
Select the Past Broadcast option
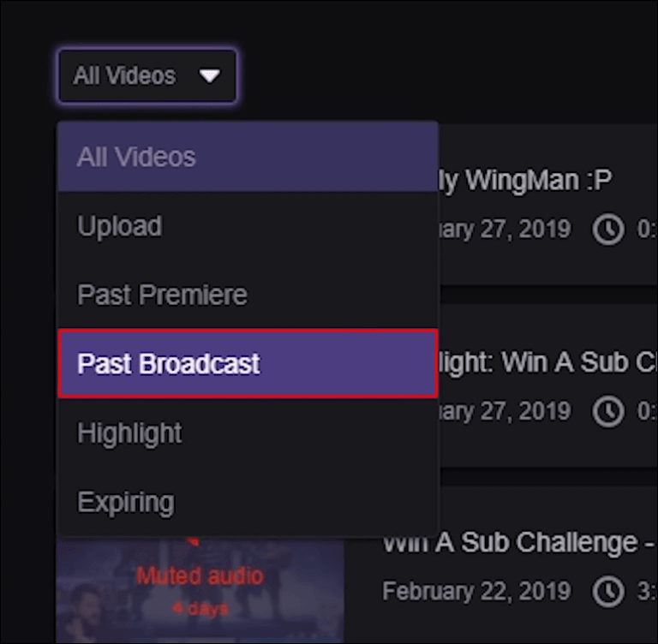pos(248,364)
